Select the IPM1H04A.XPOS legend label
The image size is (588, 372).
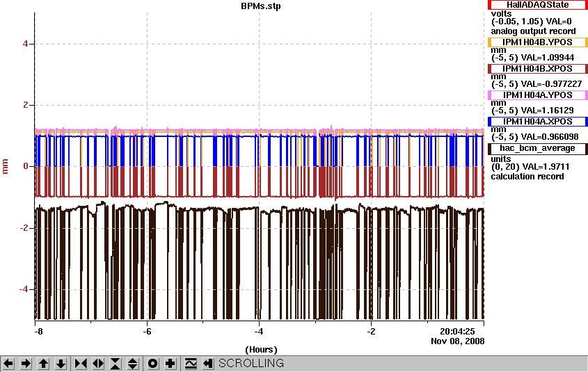tap(537, 122)
